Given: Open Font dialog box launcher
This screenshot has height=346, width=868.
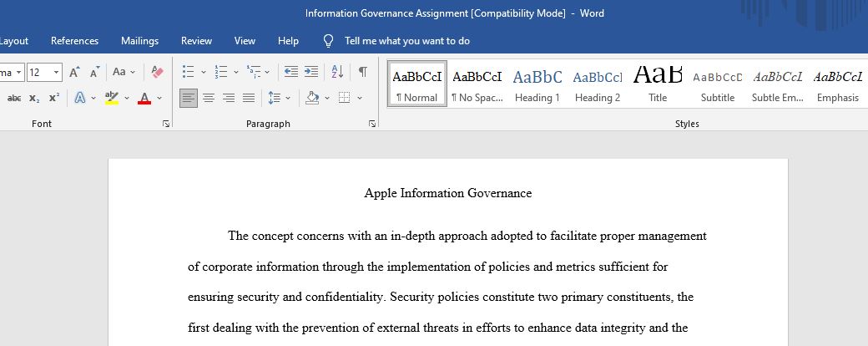Looking at the screenshot, I should click(x=166, y=124).
